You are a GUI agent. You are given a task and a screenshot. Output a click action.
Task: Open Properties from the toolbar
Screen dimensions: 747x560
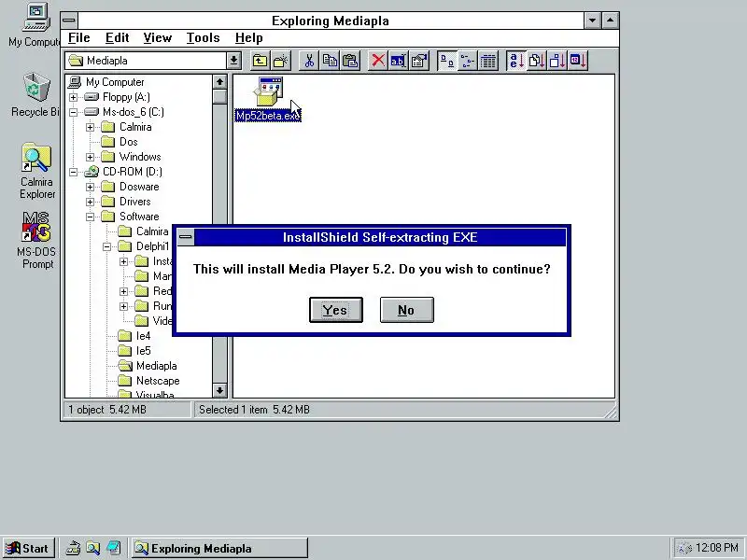(419, 61)
